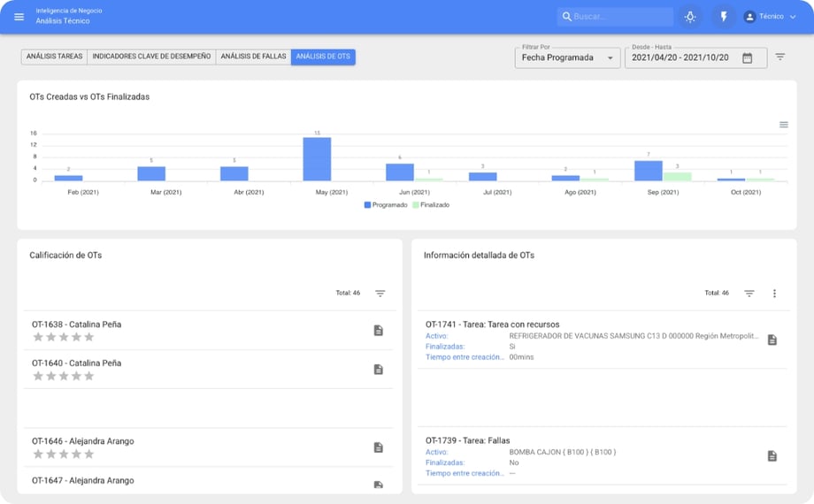
Task: Open document for OT-1638 Catalina Peña
Action: (379, 331)
